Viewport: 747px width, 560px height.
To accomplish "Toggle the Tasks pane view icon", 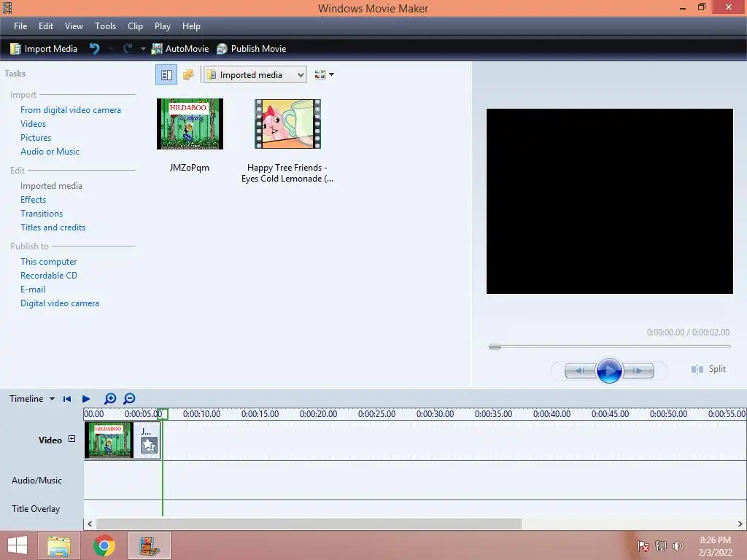I will click(x=166, y=75).
